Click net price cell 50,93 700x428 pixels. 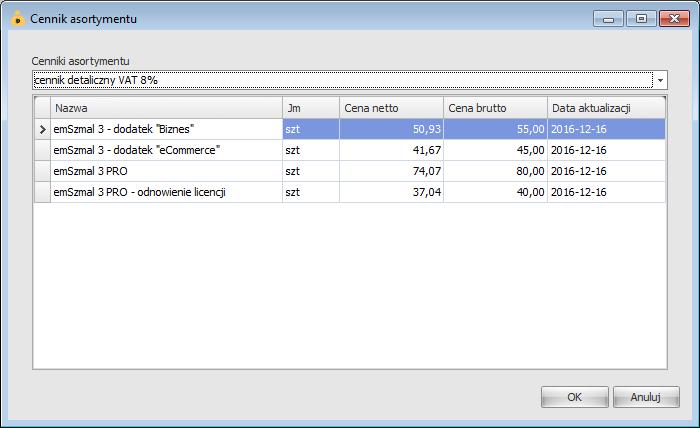(392, 129)
